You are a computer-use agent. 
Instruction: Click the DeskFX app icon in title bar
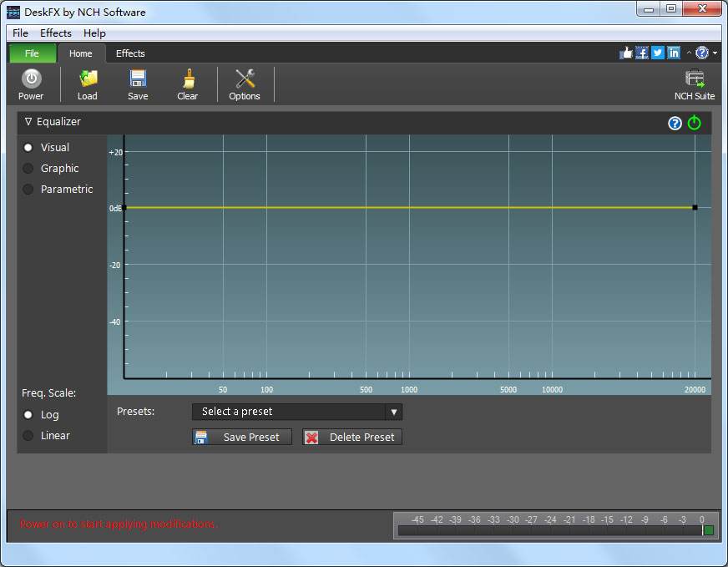(x=13, y=12)
